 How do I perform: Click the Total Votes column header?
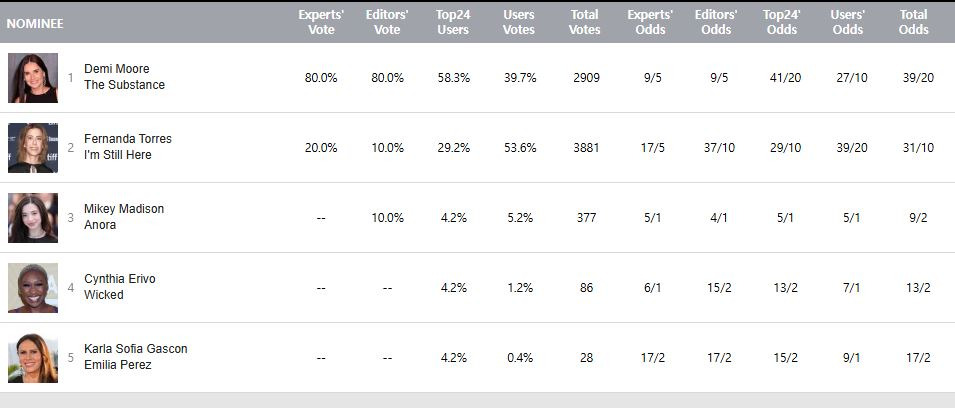pyautogui.click(x=585, y=22)
